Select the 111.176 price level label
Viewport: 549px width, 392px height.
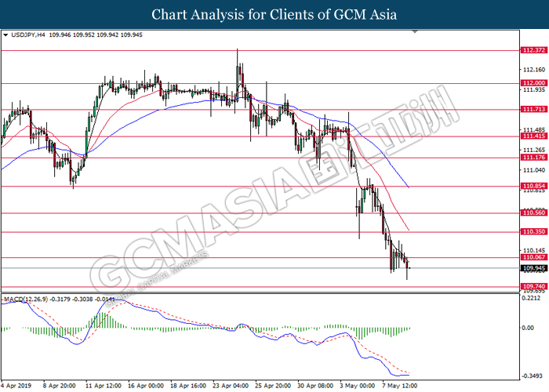(534, 158)
